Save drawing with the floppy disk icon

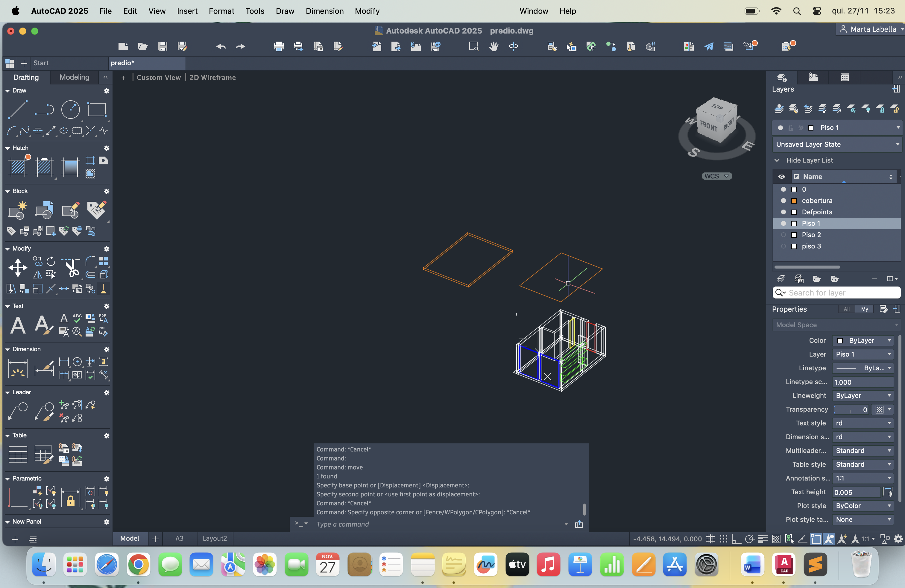click(163, 46)
